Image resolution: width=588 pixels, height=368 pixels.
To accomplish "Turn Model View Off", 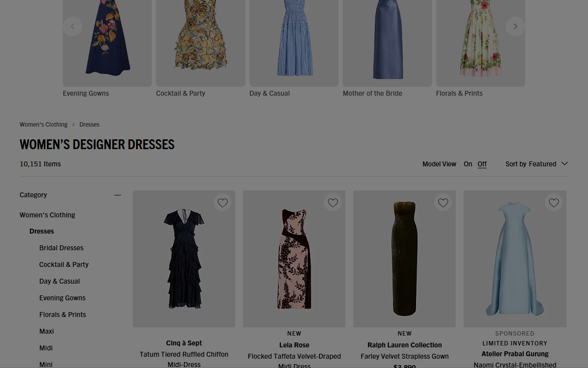I will 482,164.
